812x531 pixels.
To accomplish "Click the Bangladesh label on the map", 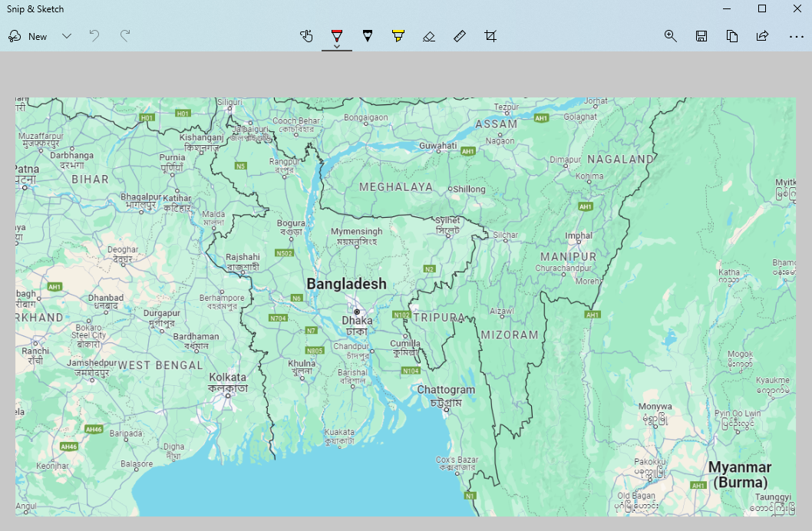I will [x=346, y=284].
